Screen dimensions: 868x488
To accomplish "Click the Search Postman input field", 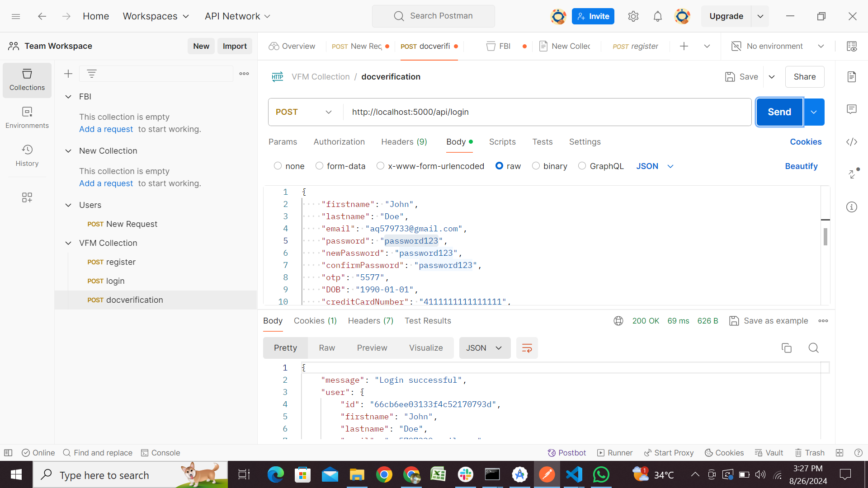I will coord(434,16).
